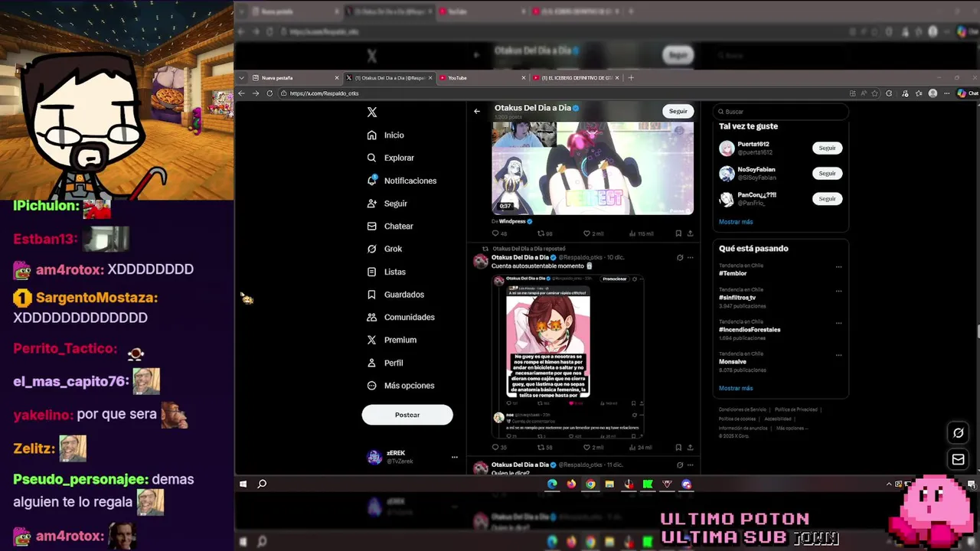The height and width of the screenshot is (551, 980).
Task: Click the Postear button
Action: coord(407,415)
